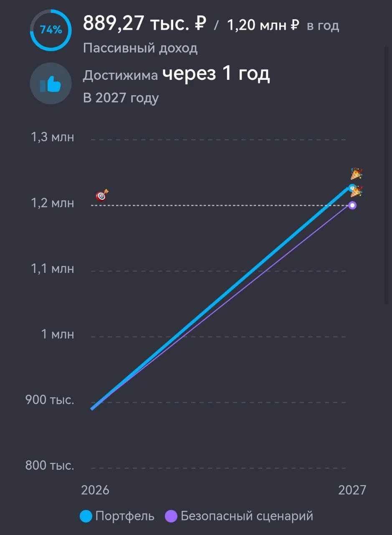The width and height of the screenshot is (392, 535).
Task: Click the Безопасный сценарий legend label
Action: tap(247, 516)
